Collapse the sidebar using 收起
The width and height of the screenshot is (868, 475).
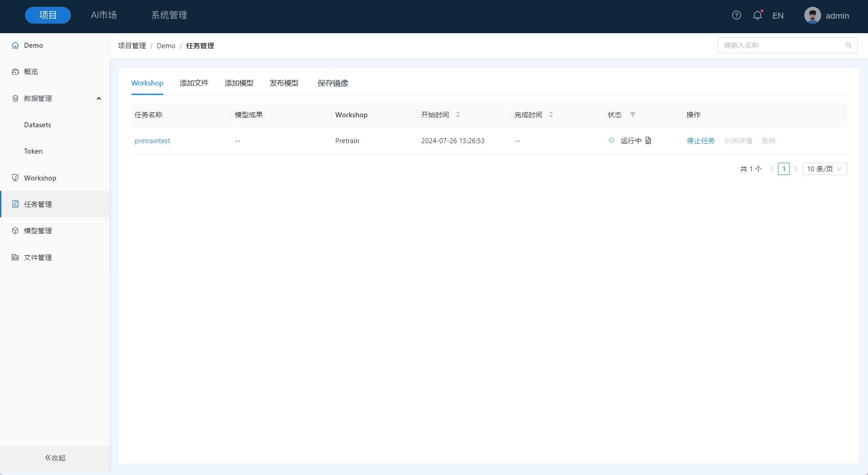pos(55,458)
